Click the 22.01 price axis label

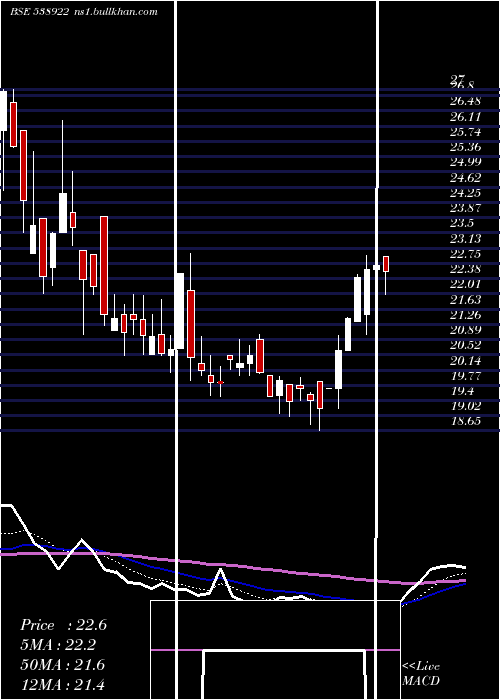coord(465,284)
